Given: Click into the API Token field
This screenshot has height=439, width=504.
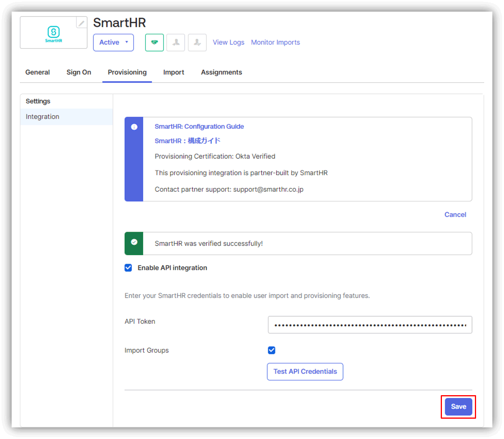Looking at the screenshot, I should [369, 325].
